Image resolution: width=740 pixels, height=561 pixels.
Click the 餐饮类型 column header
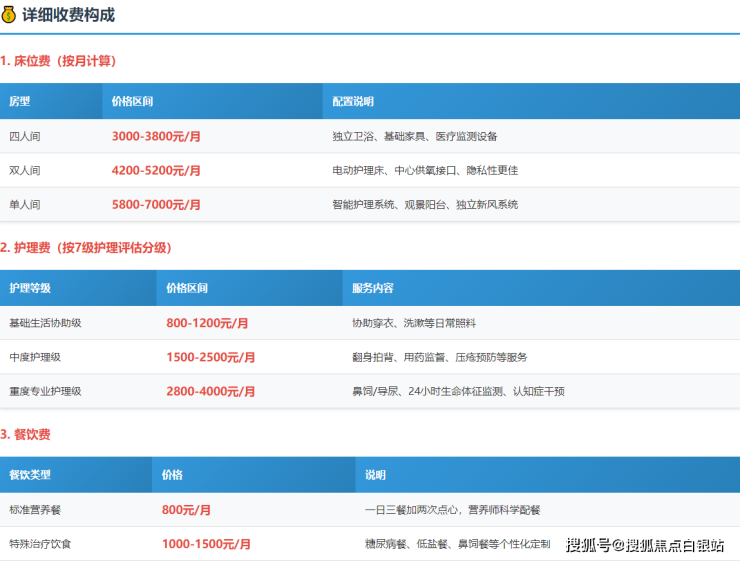click(x=30, y=475)
